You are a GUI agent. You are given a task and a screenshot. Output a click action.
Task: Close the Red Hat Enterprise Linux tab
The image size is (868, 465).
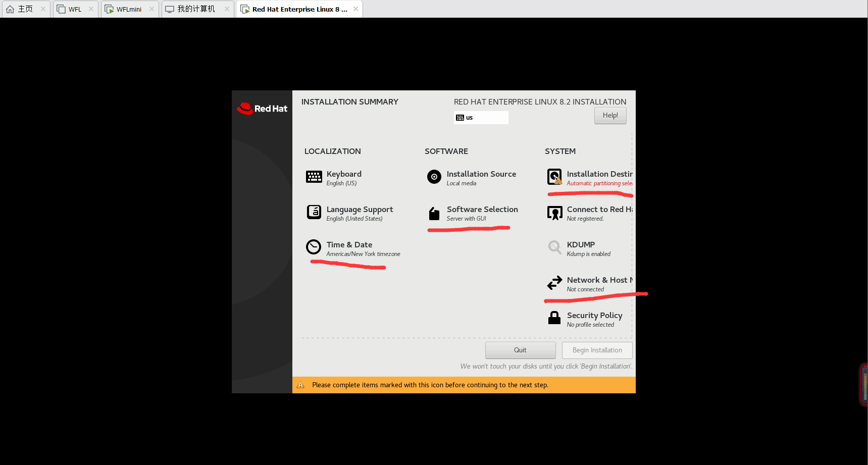pos(355,9)
